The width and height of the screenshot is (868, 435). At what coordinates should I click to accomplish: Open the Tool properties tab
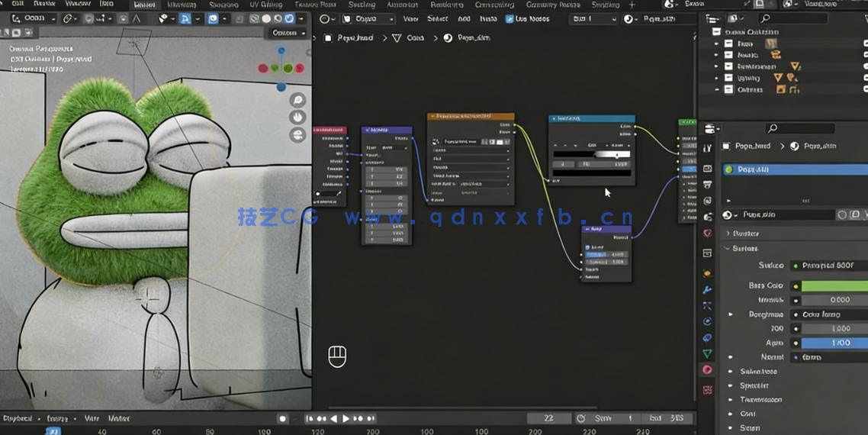[708, 149]
